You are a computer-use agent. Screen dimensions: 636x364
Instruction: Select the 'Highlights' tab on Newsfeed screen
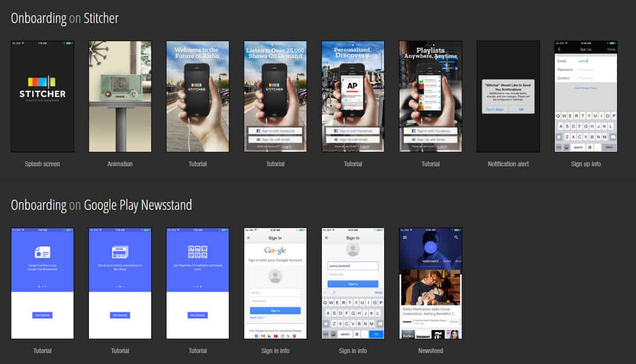point(430,261)
